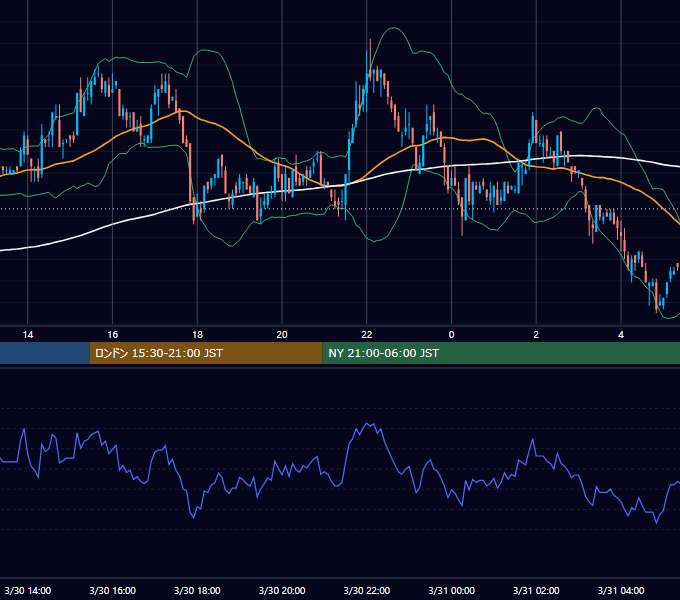
Task: Click the blue session bar before ロンドン
Action: pos(45,353)
